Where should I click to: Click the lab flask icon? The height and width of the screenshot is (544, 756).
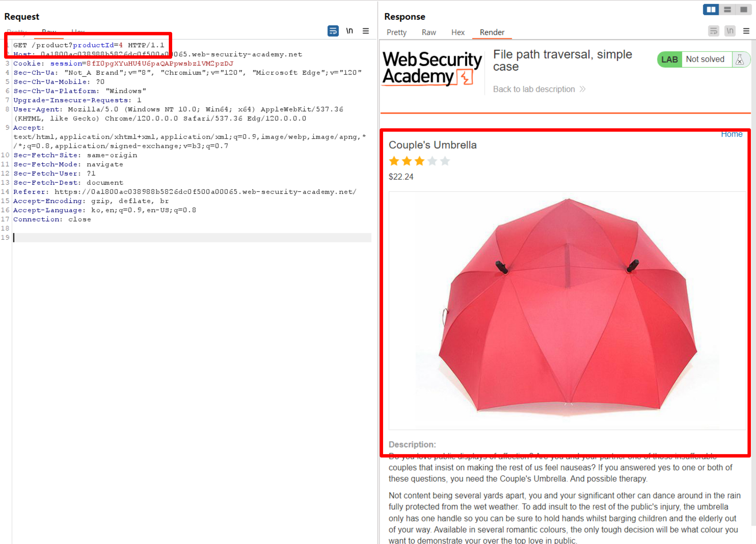740,59
